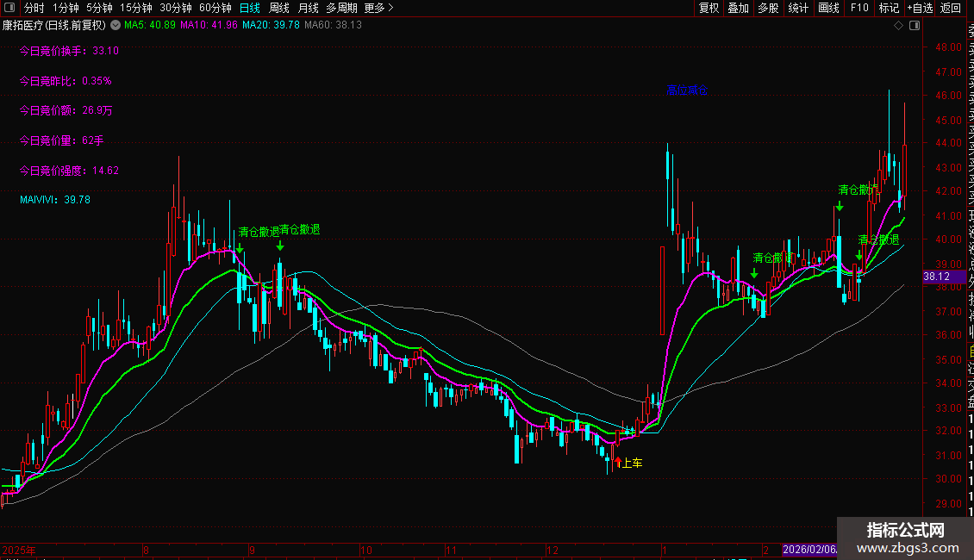974x560 pixels.
Task: Select the 30分钟 period tab
Action: (x=175, y=8)
